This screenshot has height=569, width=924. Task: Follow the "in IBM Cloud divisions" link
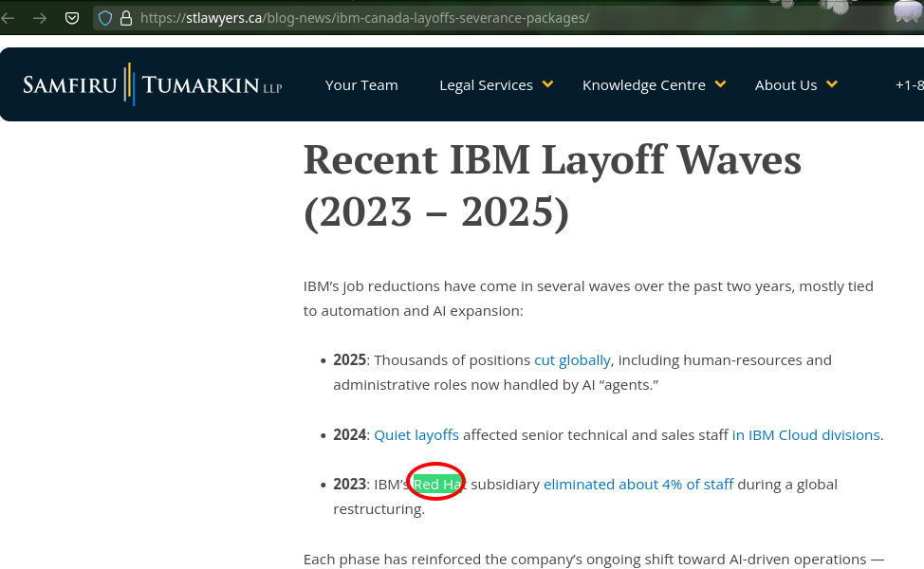tap(805, 435)
